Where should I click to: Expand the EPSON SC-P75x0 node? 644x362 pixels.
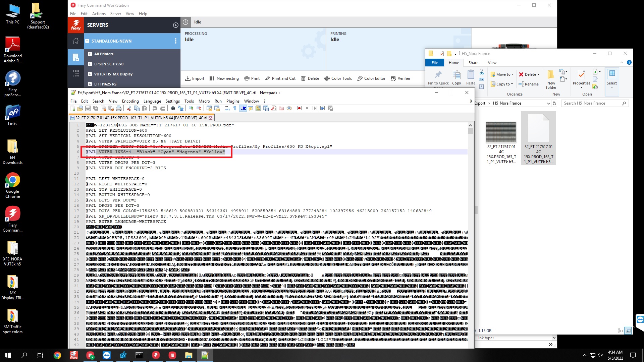pos(90,64)
